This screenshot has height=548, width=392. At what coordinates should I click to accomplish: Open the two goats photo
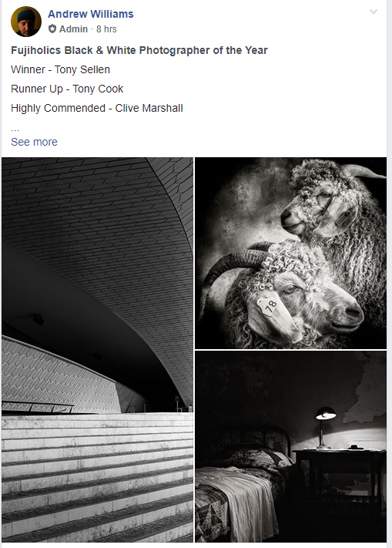(x=291, y=253)
